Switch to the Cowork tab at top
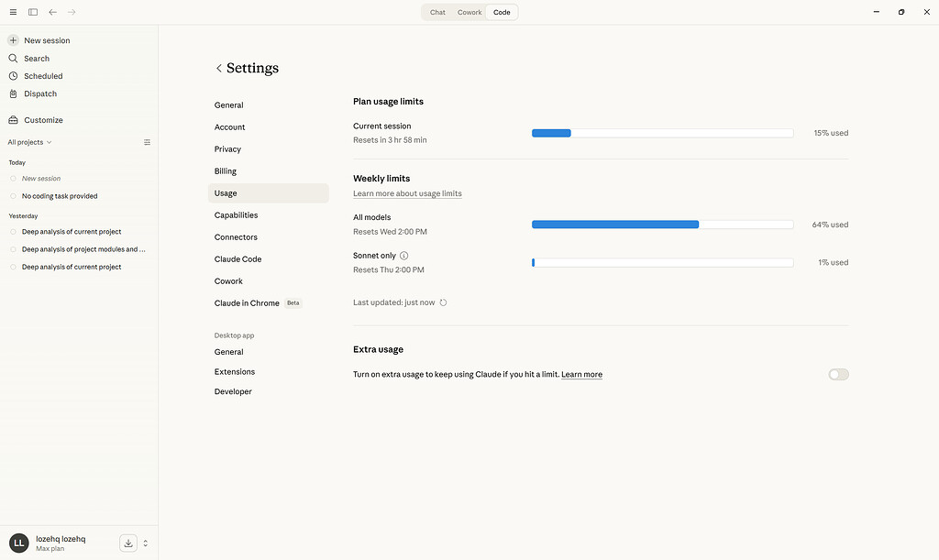The width and height of the screenshot is (939, 560). 469,12
